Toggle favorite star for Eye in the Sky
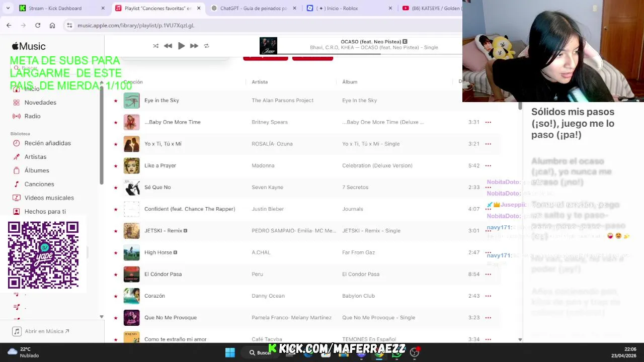 [x=116, y=101]
